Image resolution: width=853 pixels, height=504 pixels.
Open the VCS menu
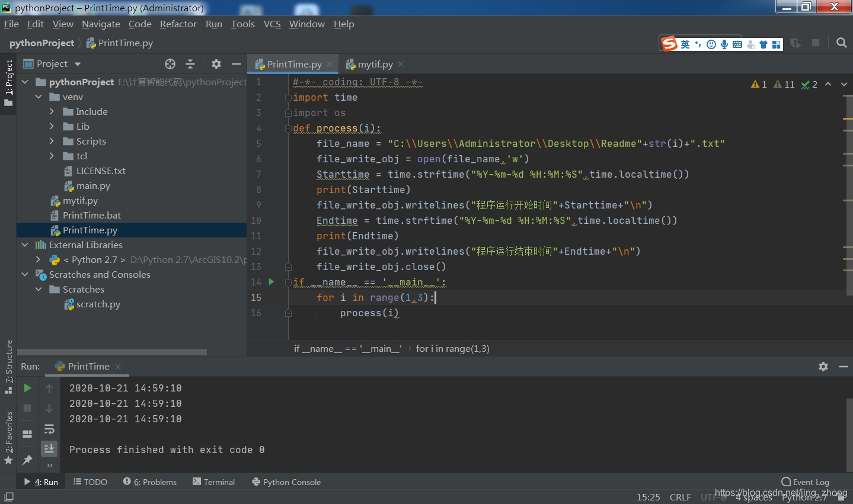pos(272,24)
